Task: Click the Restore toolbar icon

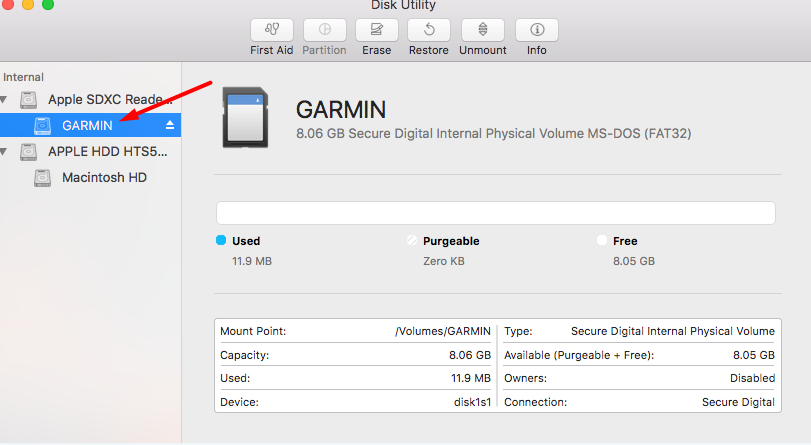Action: click(x=429, y=30)
